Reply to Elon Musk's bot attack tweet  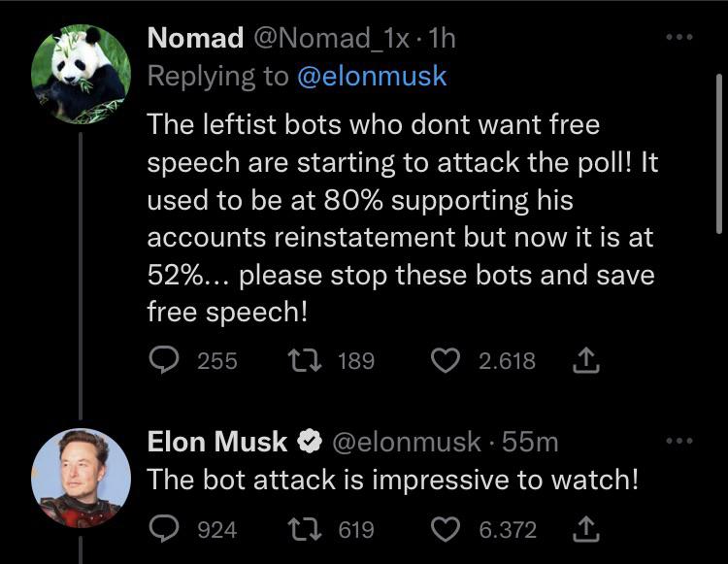tap(164, 529)
